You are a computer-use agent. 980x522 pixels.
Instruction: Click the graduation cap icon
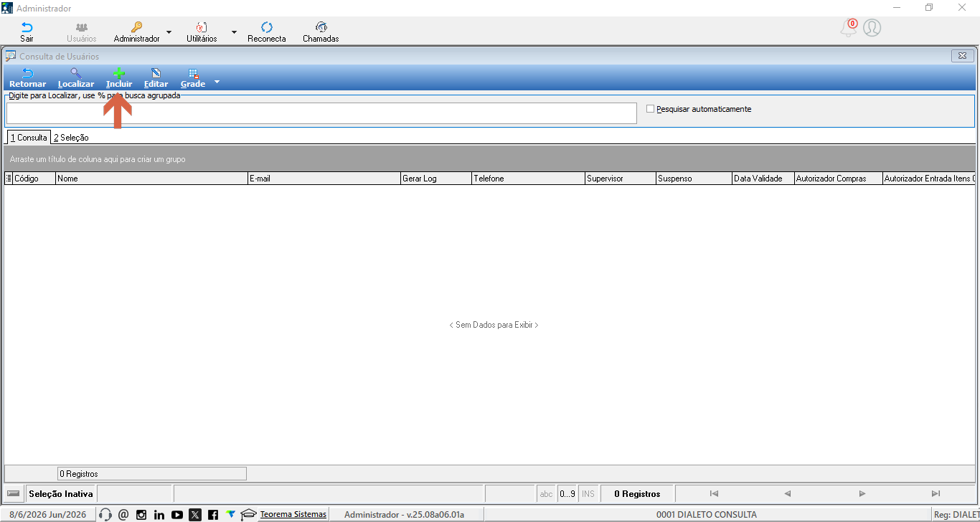click(248, 514)
